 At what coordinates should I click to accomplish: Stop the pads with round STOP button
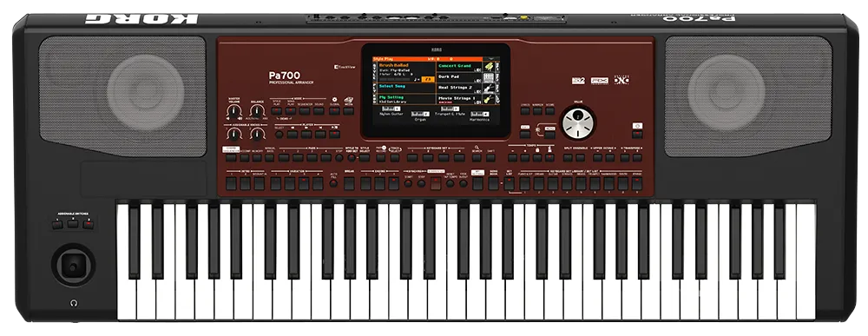click(x=339, y=158)
